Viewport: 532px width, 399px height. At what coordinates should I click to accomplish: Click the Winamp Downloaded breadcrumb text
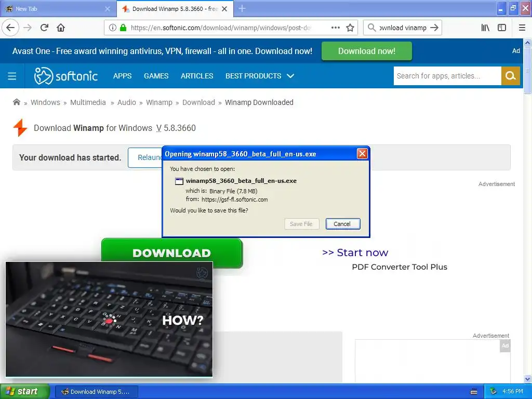click(x=259, y=102)
